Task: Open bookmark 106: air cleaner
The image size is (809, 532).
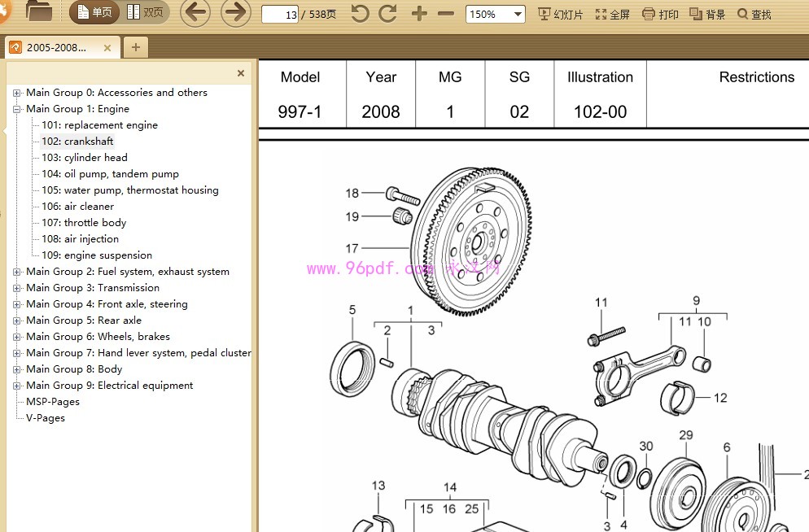Action: [78, 206]
